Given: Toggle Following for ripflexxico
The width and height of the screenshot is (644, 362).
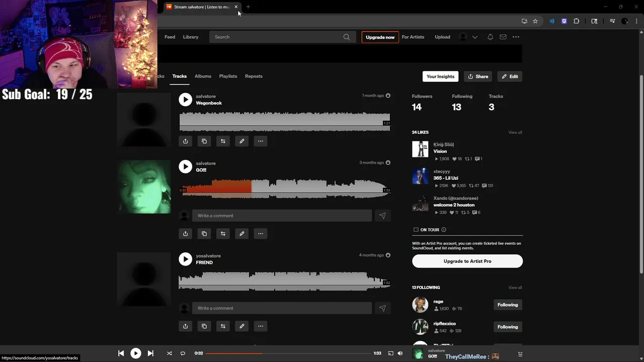Looking at the screenshot, I should 508,327.
